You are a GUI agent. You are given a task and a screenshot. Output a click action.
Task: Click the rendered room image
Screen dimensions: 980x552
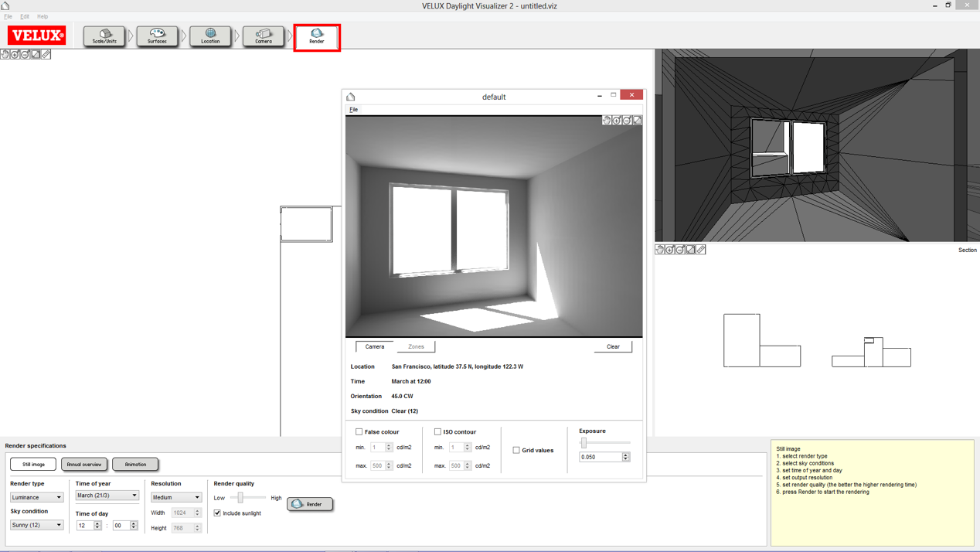[494, 227]
